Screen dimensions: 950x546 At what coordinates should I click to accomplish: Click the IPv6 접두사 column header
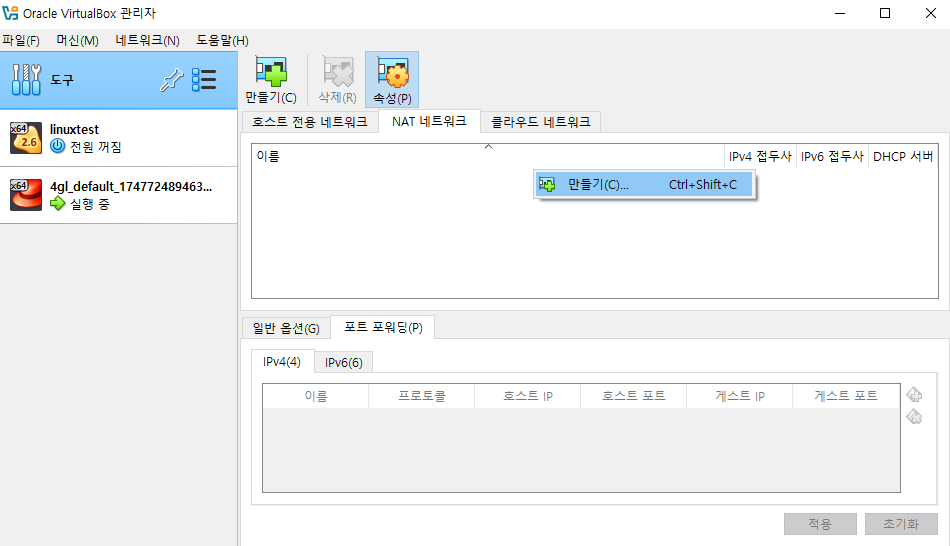tap(832, 156)
